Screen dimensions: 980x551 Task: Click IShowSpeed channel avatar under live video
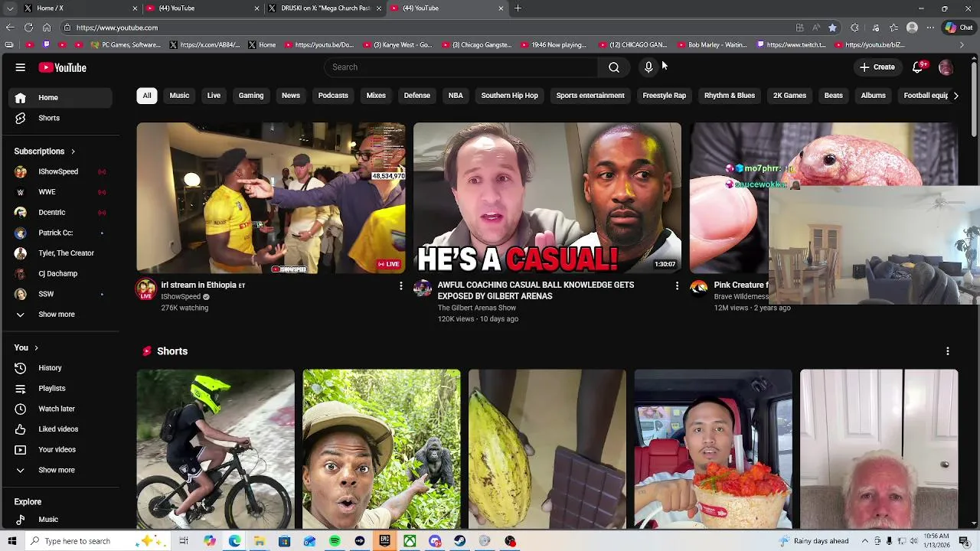pyautogui.click(x=146, y=289)
